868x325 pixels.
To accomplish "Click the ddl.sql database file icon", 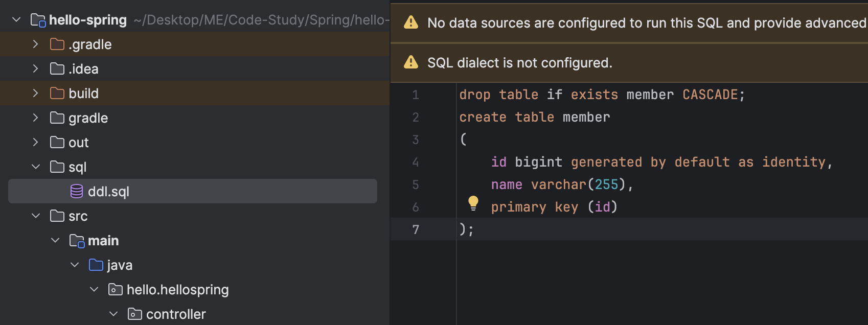I will coord(77,192).
